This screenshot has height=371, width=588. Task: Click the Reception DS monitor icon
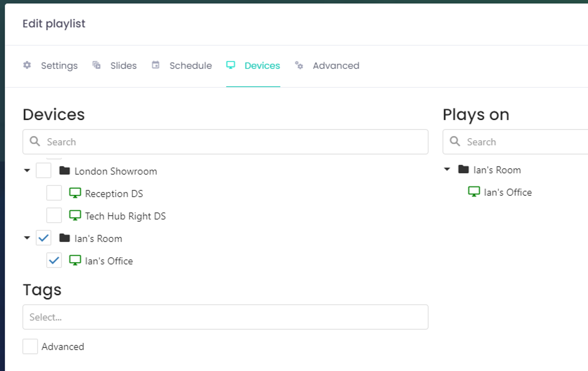coord(75,193)
